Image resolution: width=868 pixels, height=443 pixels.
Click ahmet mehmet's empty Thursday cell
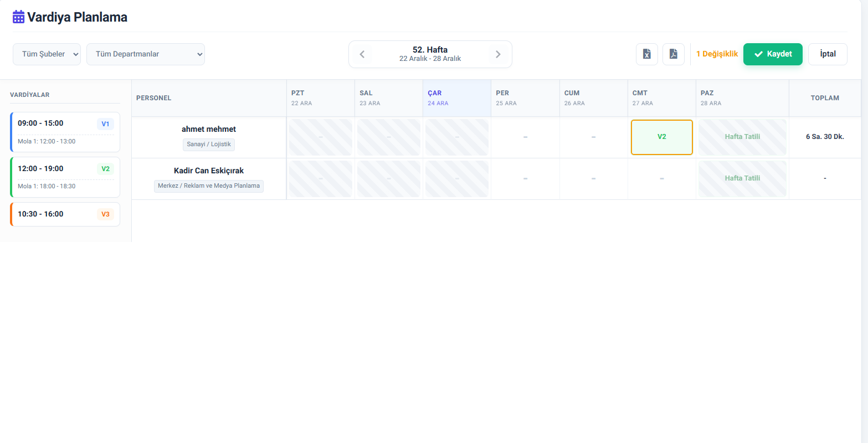pos(525,137)
